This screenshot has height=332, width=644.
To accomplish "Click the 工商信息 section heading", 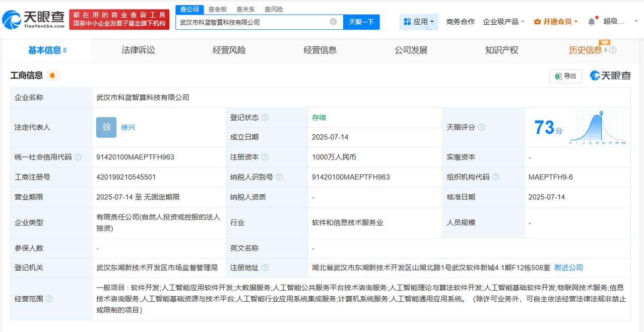I will pyautogui.click(x=27, y=76).
